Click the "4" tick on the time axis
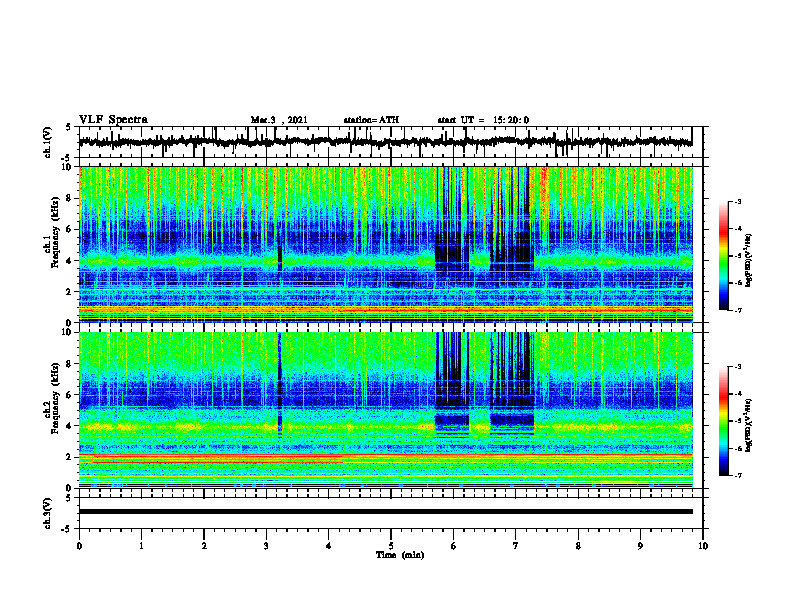The image size is (792, 612). pyautogui.click(x=329, y=546)
